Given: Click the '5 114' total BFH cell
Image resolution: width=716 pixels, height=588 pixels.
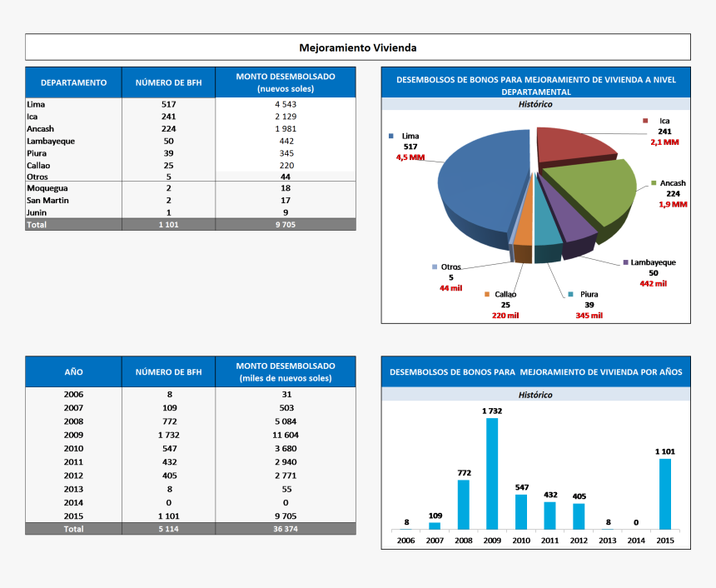Looking at the screenshot, I should tap(168, 529).
